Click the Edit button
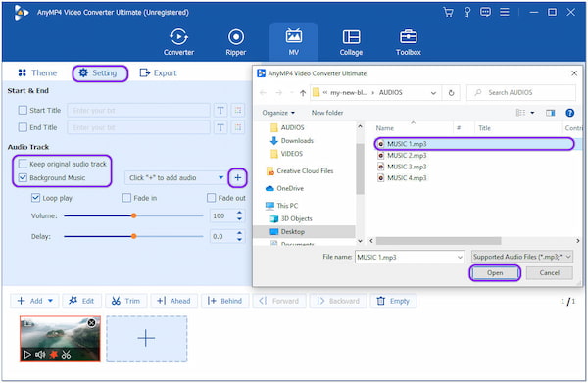The image size is (588, 383). pos(81,301)
